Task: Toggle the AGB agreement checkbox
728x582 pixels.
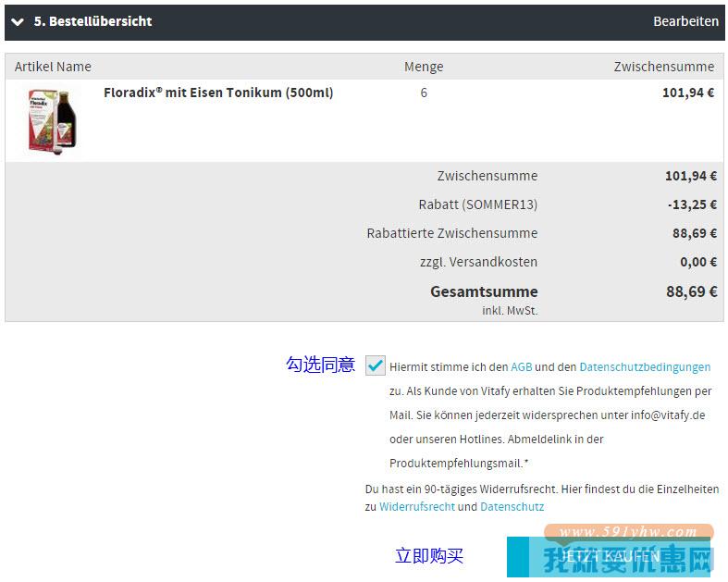Action: (375, 365)
